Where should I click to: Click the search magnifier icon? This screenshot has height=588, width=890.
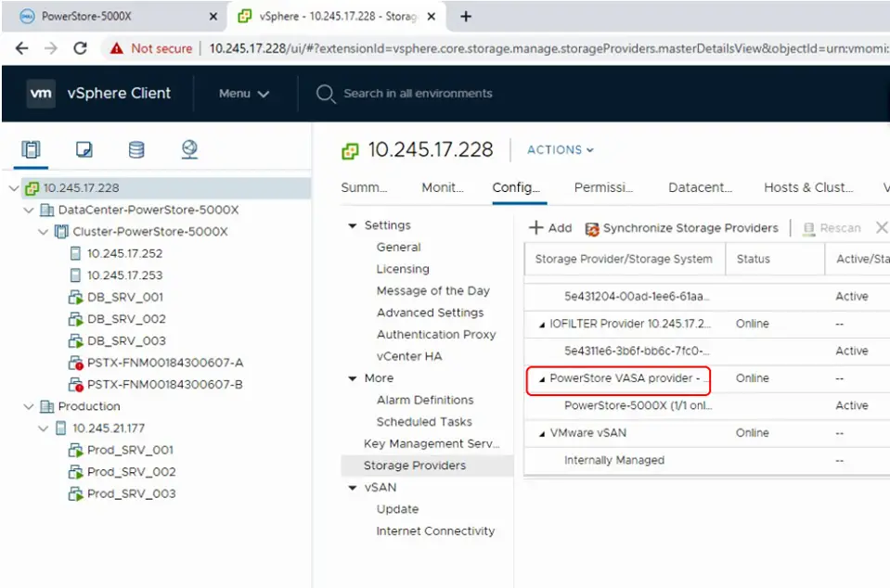coord(326,94)
